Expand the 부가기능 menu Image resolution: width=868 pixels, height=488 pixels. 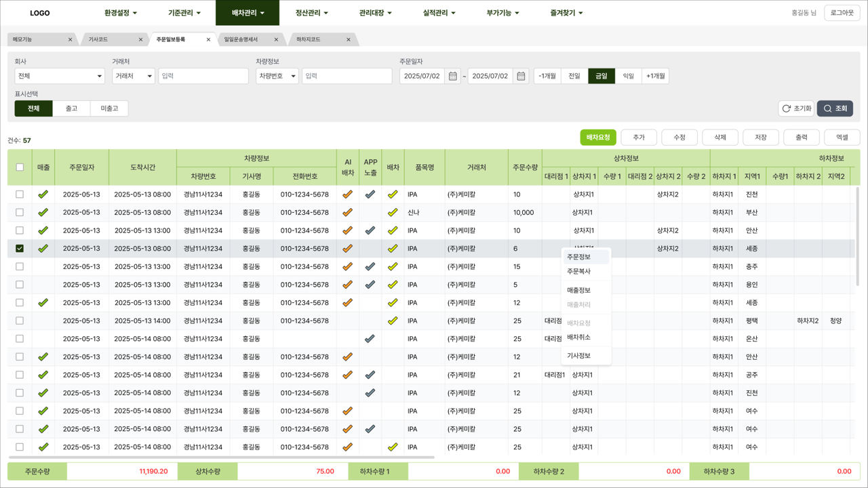pos(503,13)
